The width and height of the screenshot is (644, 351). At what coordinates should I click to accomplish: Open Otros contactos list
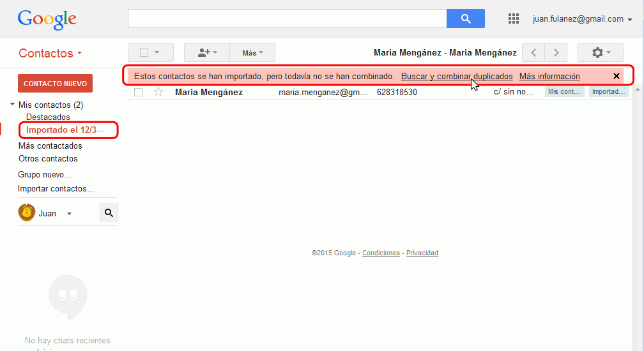[48, 159]
